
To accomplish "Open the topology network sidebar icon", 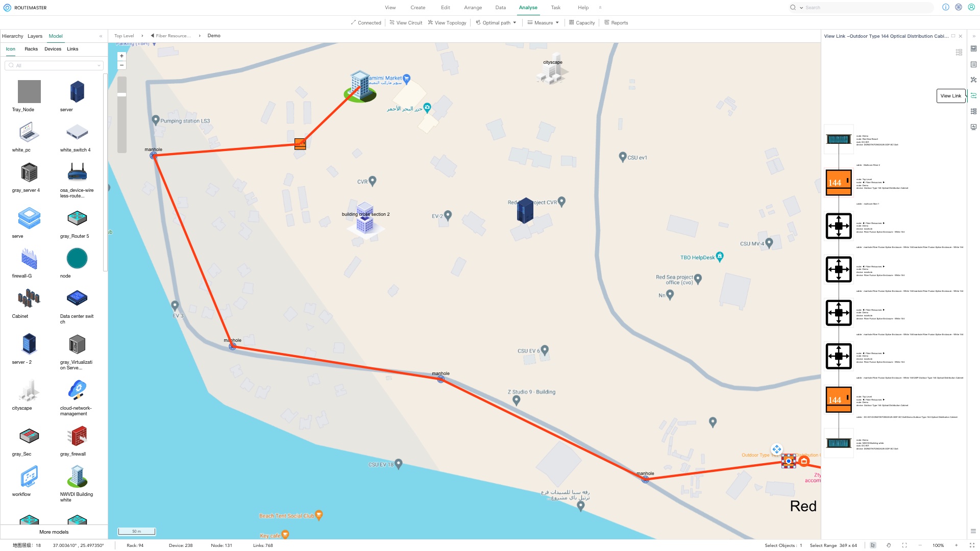I will 973,80.
